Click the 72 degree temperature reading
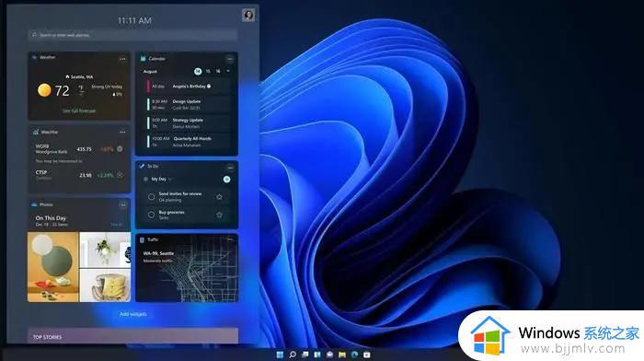The image size is (644, 361). click(62, 90)
